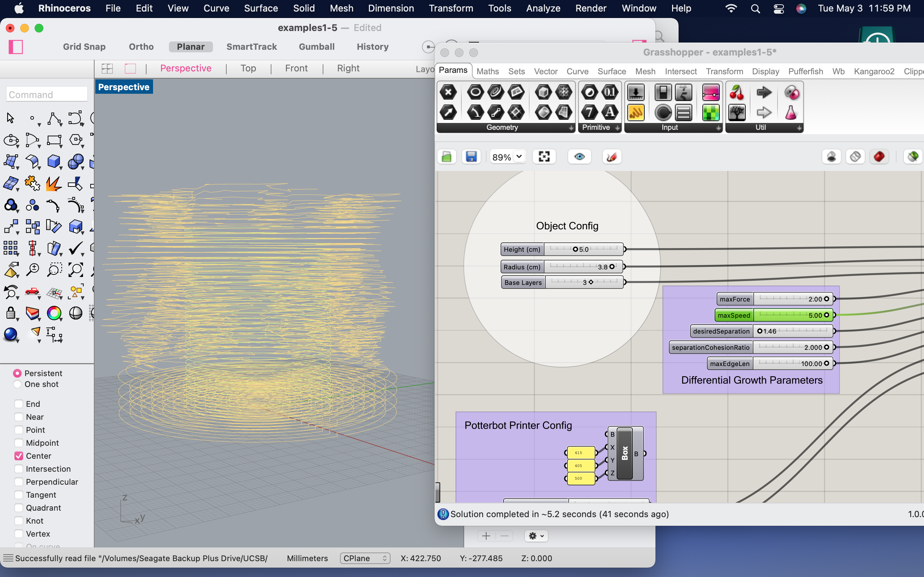Click the red sketch tool icon in Grasshopper
This screenshot has height=577, width=924.
click(x=612, y=157)
